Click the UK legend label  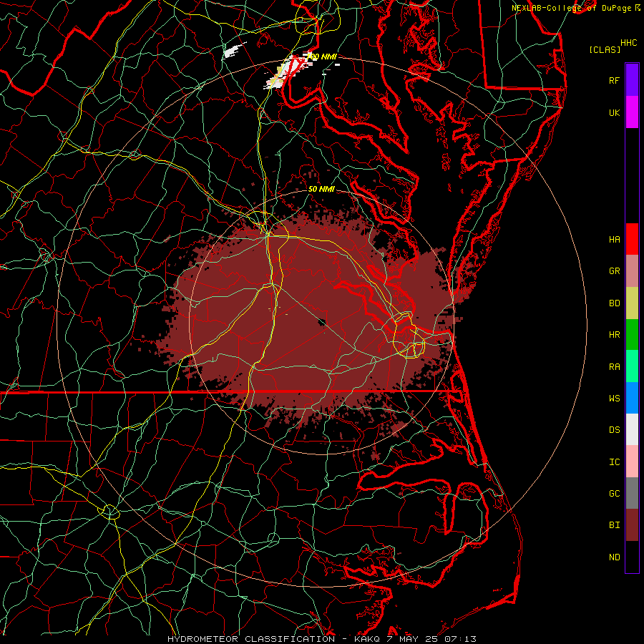[614, 112]
